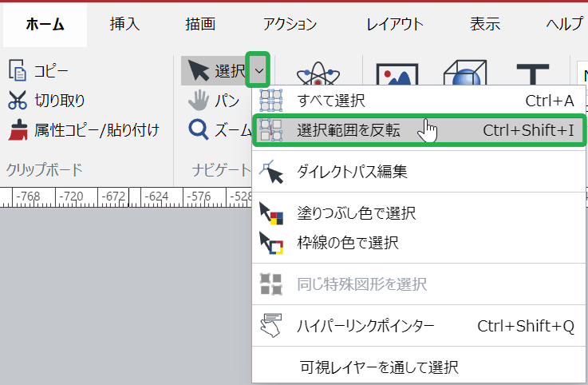Click the atom symbol insert icon
This screenshot has width=588, height=385.
318,73
